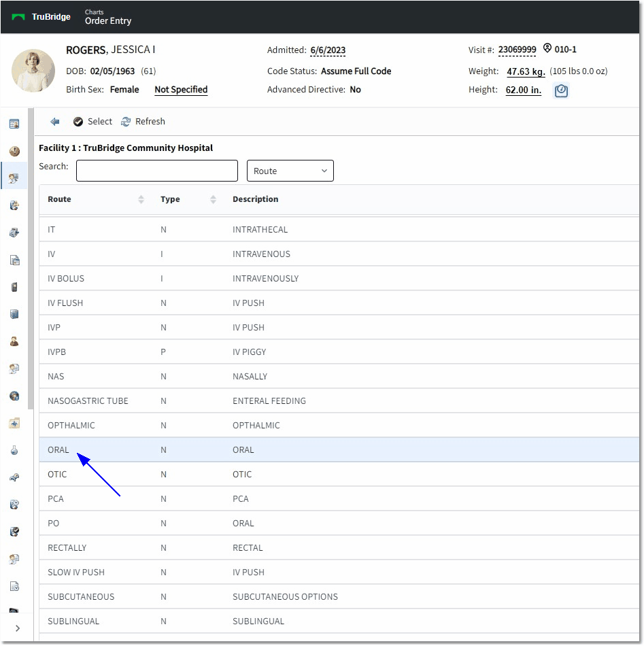Select the SUBLINGUAL route row
Screen dimensions: 644x646
coord(339,622)
